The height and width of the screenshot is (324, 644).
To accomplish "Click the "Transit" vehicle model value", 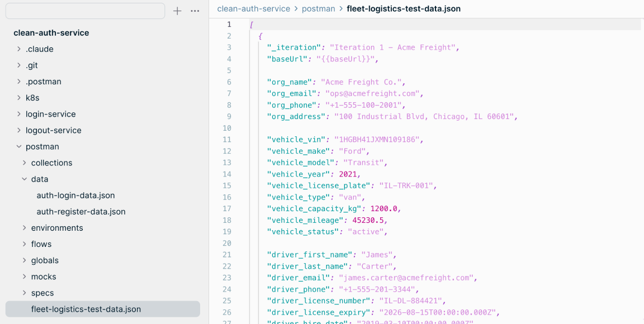I will tap(363, 163).
